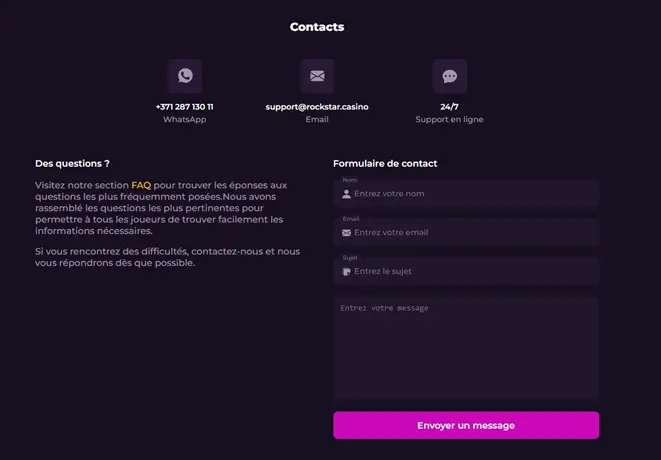
Task: Click the 24/7 support text
Action: [x=450, y=106]
